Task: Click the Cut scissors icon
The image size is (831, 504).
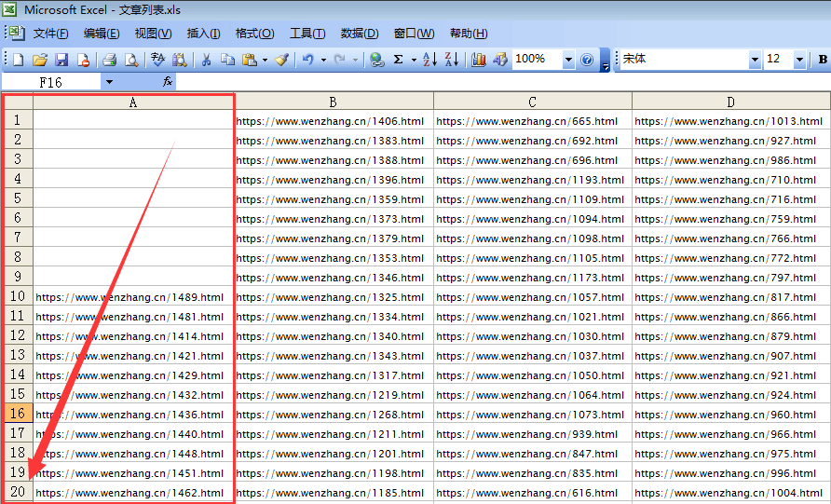Action: pyautogui.click(x=206, y=60)
